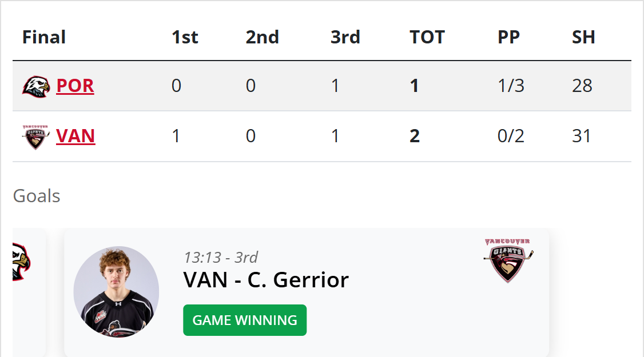Click the VAN - C. Gerrior scorer name

pyautogui.click(x=266, y=280)
